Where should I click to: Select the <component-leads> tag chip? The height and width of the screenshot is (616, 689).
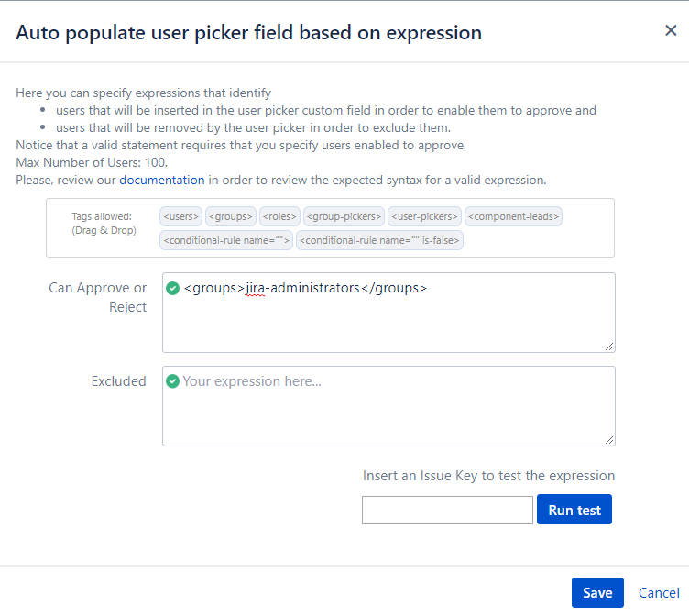point(513,216)
